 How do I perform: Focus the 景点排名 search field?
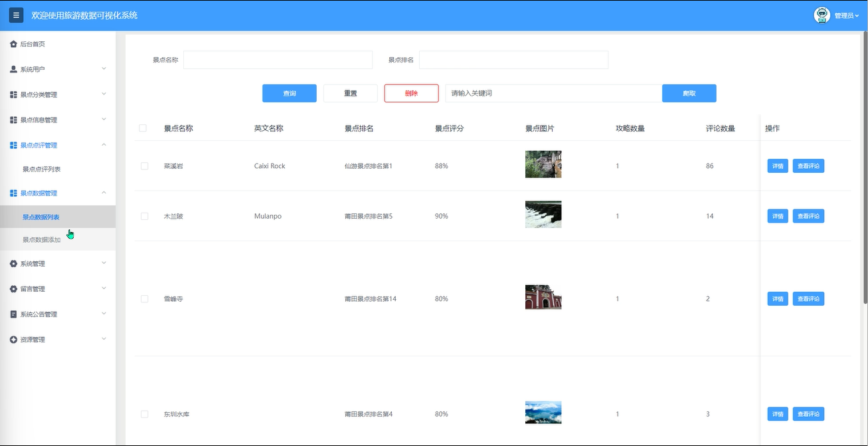[x=513, y=60]
